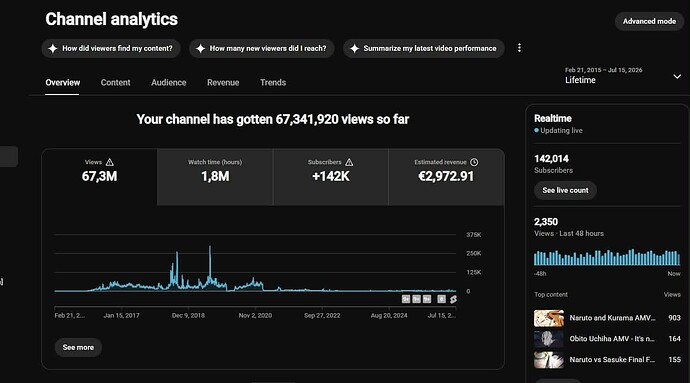Click the 'Jan 15, 2017' axis label
The width and height of the screenshot is (690, 383).
point(121,315)
